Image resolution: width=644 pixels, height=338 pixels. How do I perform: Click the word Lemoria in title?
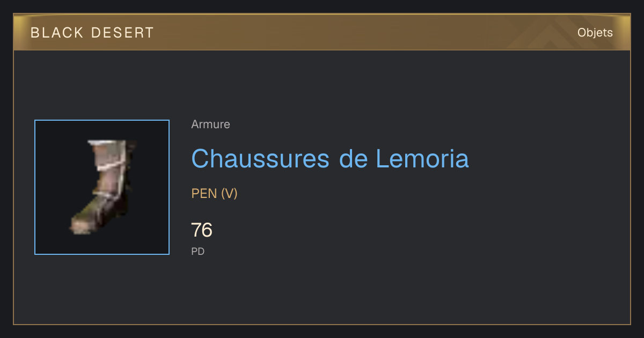[422, 158]
